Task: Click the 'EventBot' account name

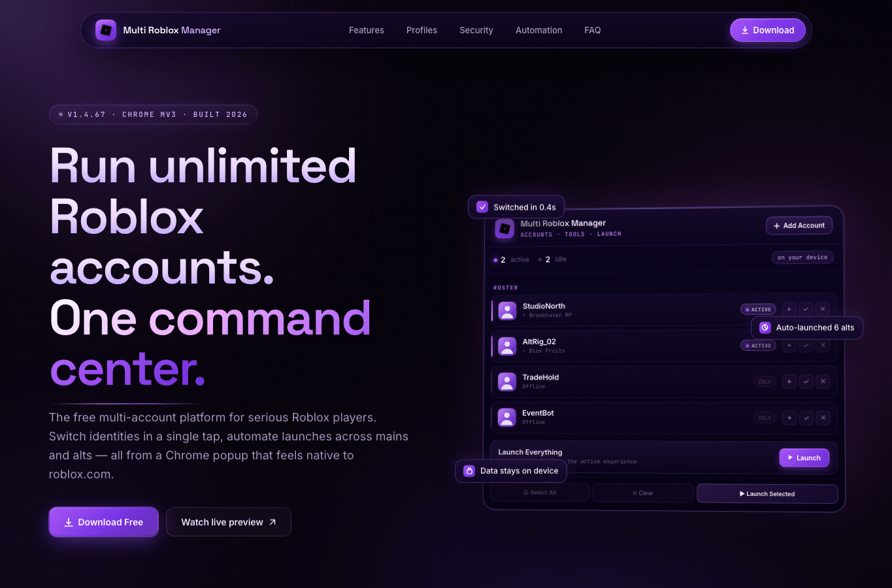Action: point(538,413)
